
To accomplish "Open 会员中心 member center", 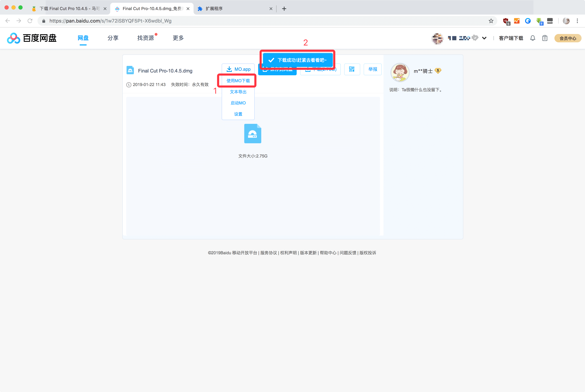I will point(567,38).
